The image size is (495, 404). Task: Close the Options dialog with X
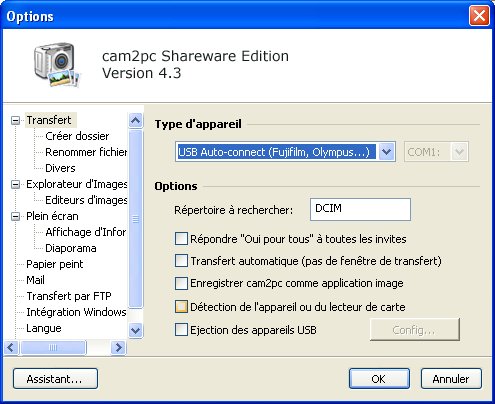pyautogui.click(x=479, y=16)
